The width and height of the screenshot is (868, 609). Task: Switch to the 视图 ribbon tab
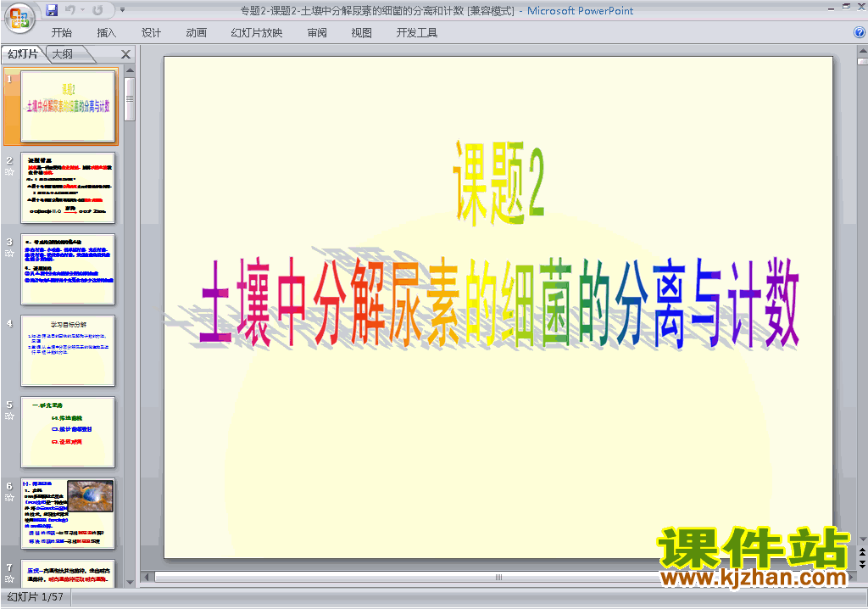click(x=361, y=33)
